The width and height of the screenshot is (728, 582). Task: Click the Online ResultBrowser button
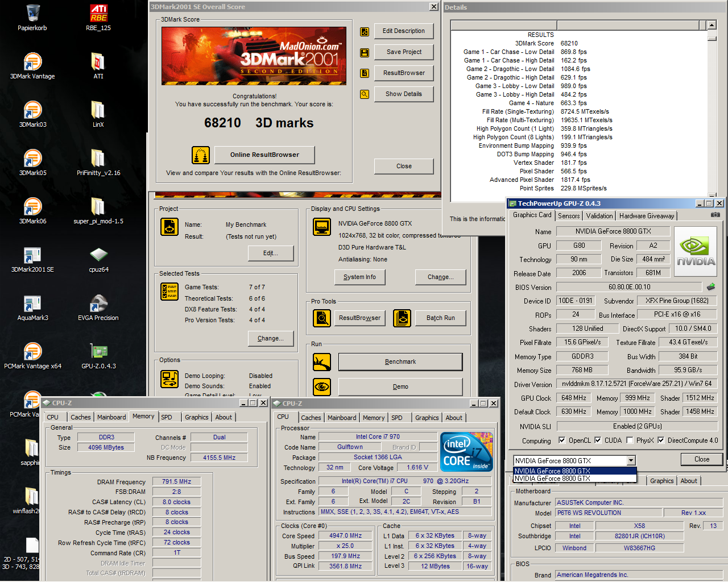(x=264, y=155)
